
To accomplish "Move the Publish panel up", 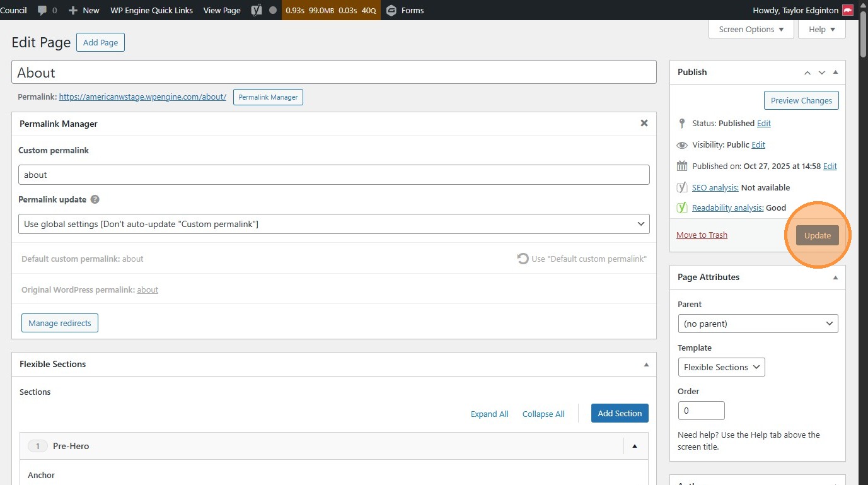I will 807,73.
